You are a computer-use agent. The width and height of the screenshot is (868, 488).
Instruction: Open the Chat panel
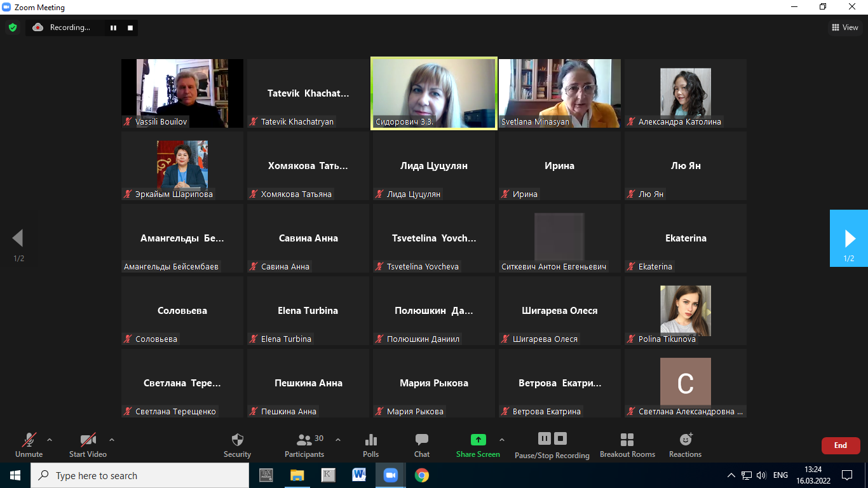[422, 445]
